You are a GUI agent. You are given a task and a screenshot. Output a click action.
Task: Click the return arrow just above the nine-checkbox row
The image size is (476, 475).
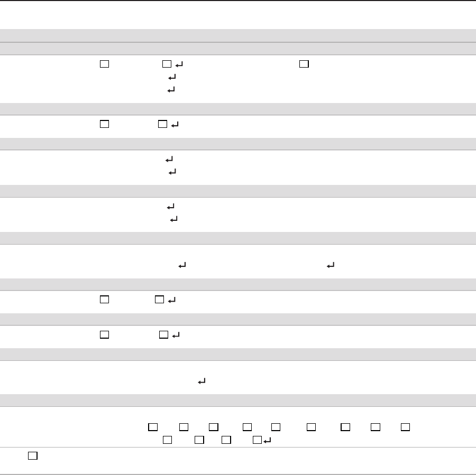202,380
